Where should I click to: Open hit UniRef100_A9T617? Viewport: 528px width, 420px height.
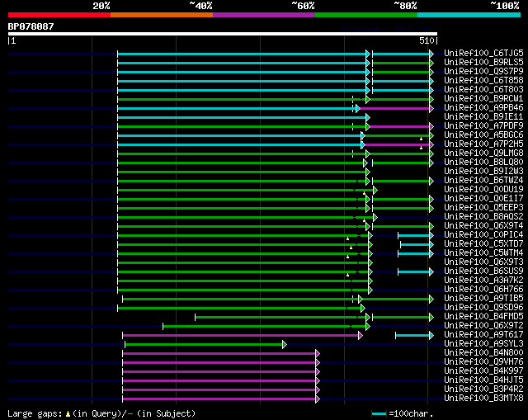[483, 335]
